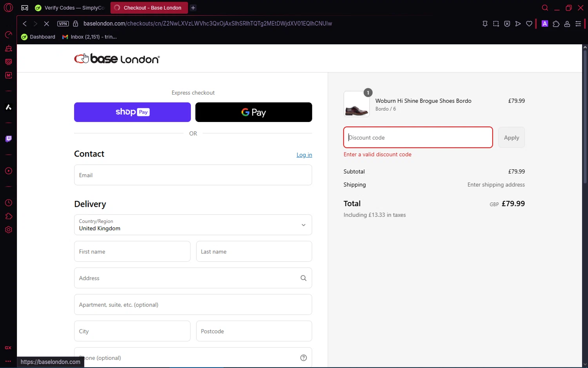The height and width of the screenshot is (368, 588).
Task: Open the GX Cleaner icon in sidebar
Action: click(8, 49)
